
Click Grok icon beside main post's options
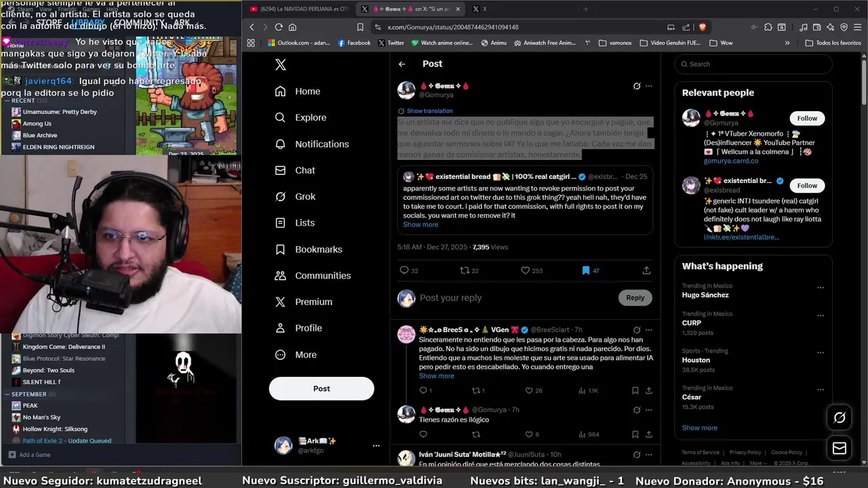pyautogui.click(x=637, y=86)
